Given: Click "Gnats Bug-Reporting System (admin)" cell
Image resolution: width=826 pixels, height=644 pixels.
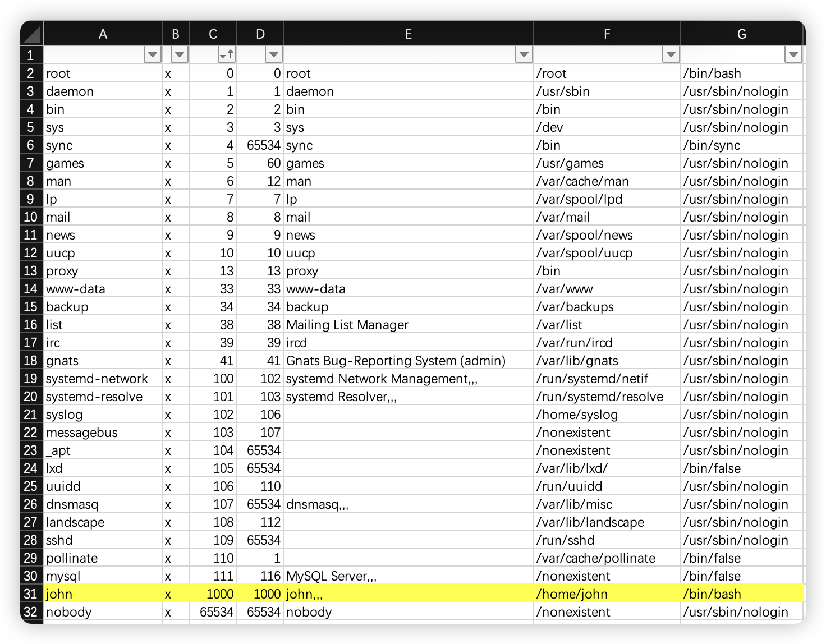Looking at the screenshot, I should click(409, 361).
